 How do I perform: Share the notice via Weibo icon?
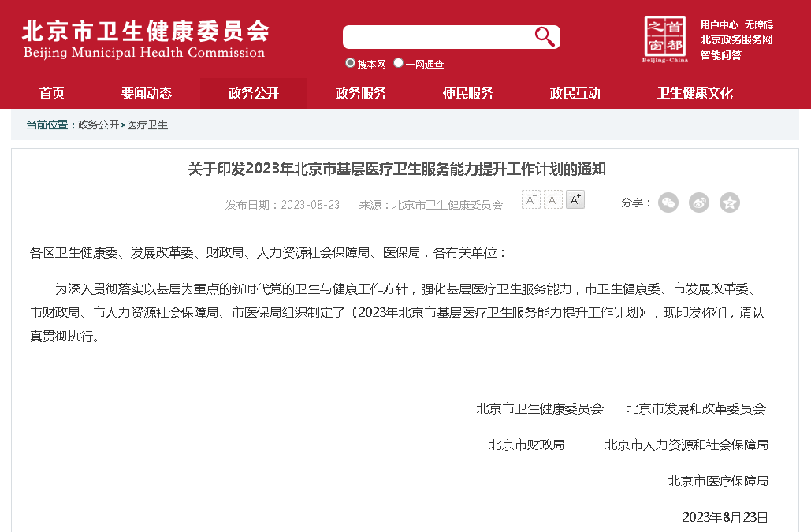699,203
